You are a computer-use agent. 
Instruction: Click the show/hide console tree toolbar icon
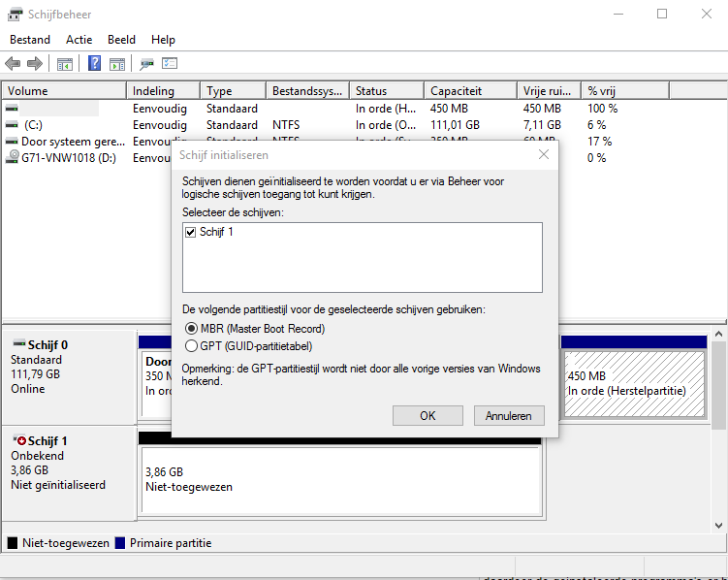tap(65, 64)
